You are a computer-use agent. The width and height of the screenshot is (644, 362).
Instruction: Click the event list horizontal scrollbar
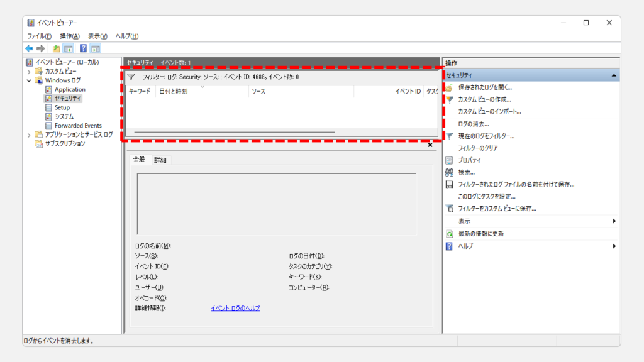coord(235,132)
